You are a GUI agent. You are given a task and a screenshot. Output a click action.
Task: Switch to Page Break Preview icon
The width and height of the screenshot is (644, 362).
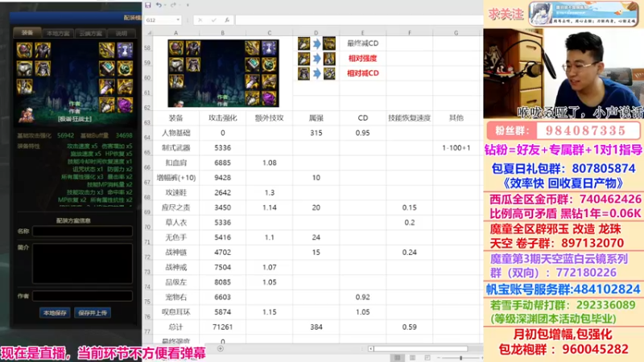pos(427,358)
